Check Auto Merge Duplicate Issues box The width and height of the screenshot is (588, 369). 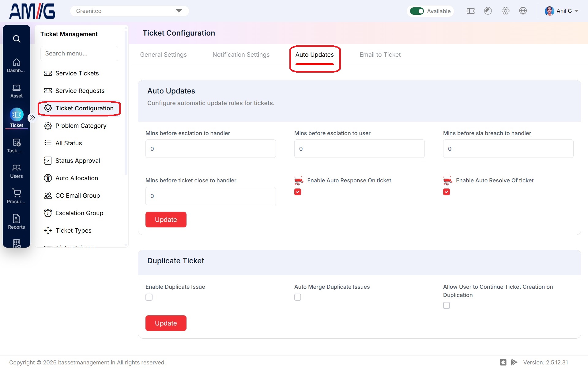298,297
